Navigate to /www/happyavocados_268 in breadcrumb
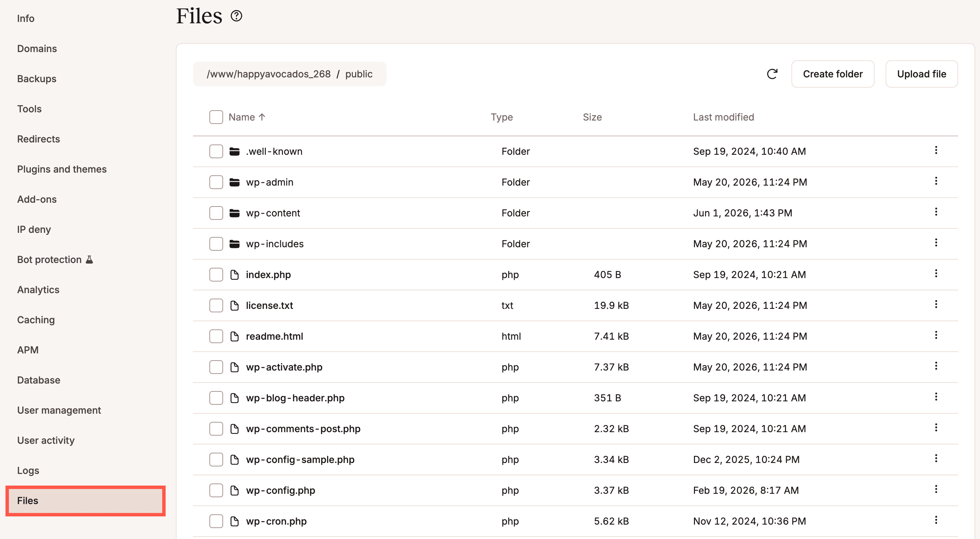 (269, 74)
